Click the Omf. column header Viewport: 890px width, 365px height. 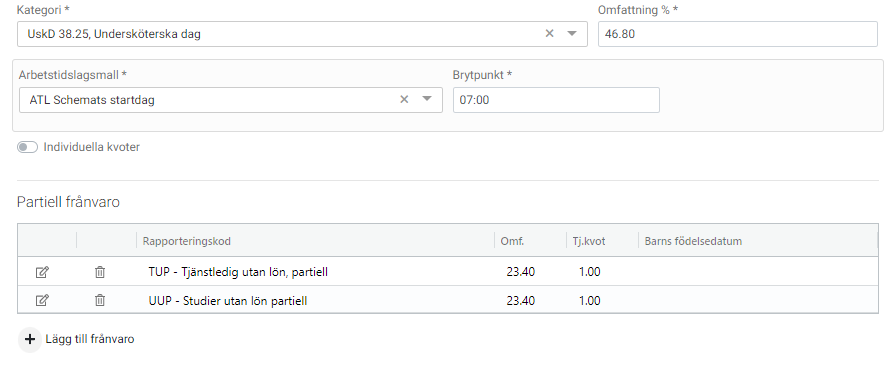click(x=512, y=241)
